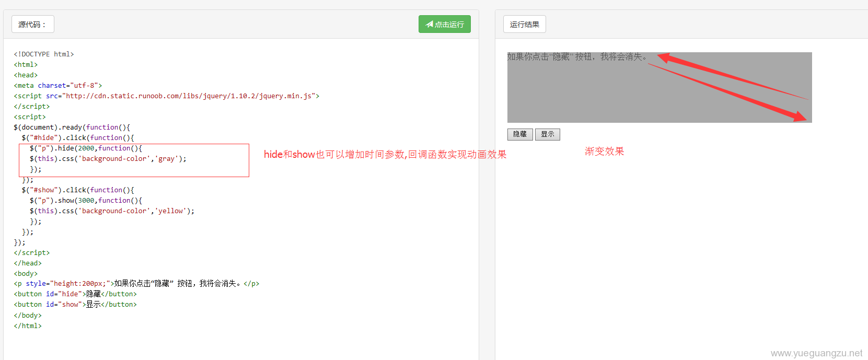Click the opening <body> tag line
Image resolution: width=868 pixels, height=360 pixels.
[26, 273]
